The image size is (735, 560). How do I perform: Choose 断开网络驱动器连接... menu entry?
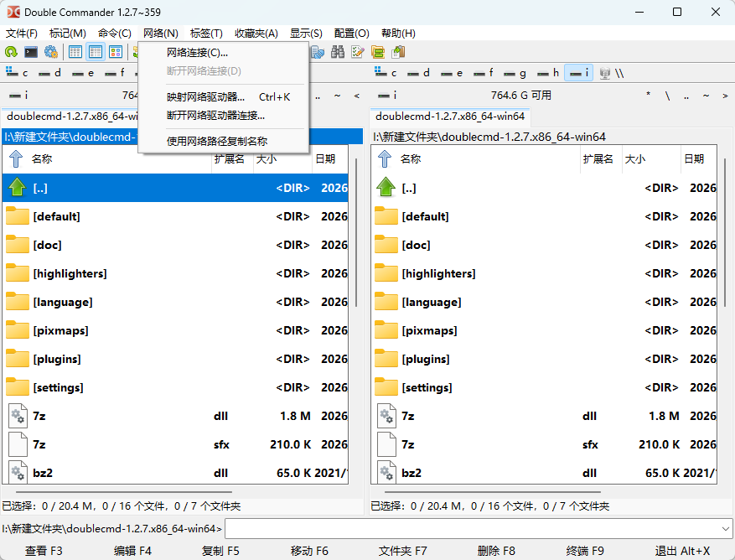click(x=224, y=116)
